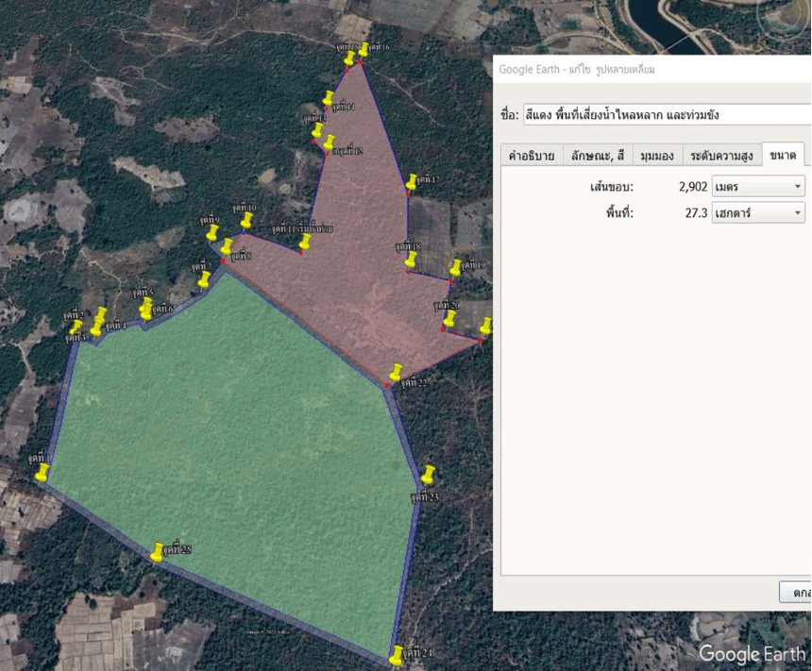Click the ตกลง button in the dialog
The image size is (812, 671).
point(796,593)
